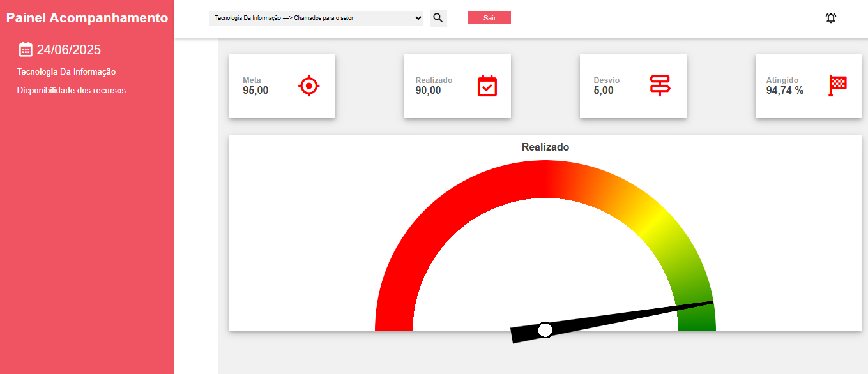Click the Meta value 95,00
This screenshot has height=374, width=868.
click(x=255, y=91)
